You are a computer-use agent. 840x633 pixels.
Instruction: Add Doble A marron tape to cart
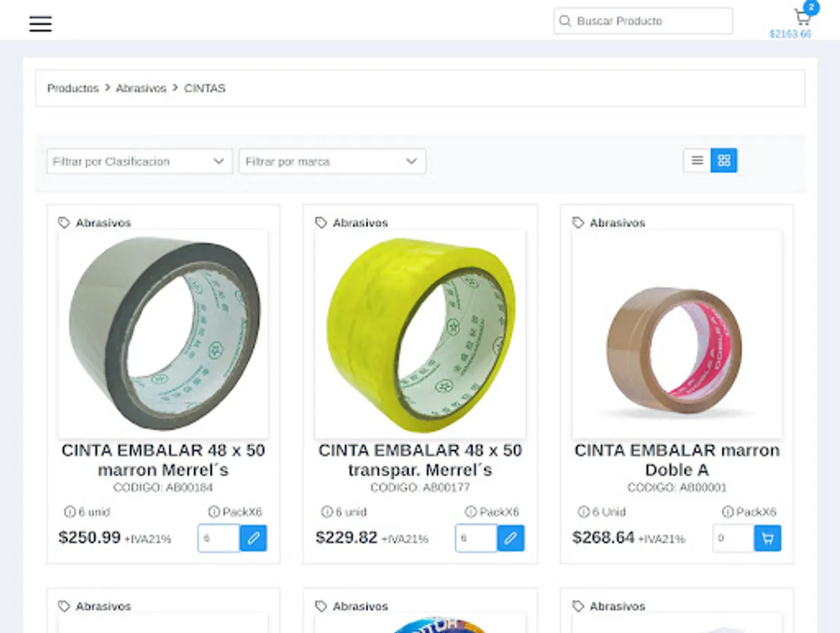[768, 538]
